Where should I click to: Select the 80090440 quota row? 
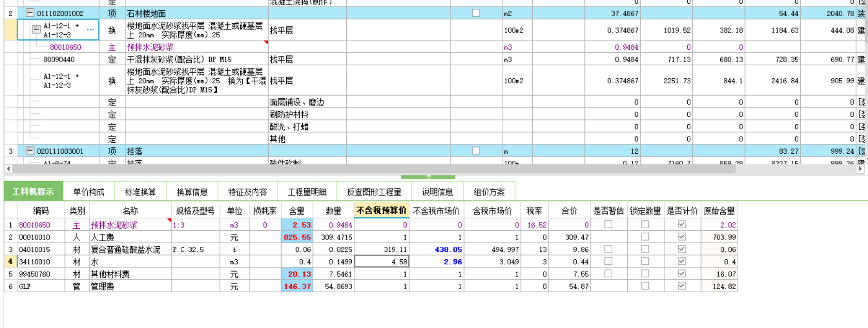[x=59, y=59]
